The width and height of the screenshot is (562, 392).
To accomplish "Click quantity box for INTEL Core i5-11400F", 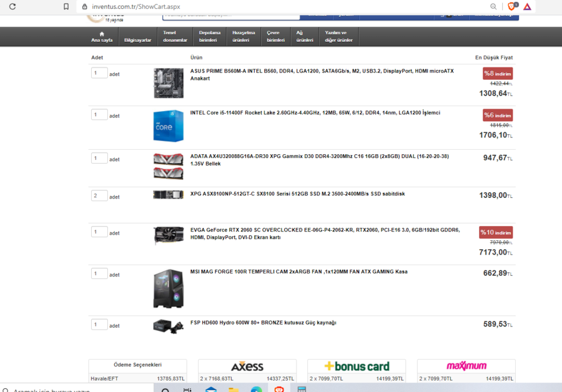I will [99, 115].
